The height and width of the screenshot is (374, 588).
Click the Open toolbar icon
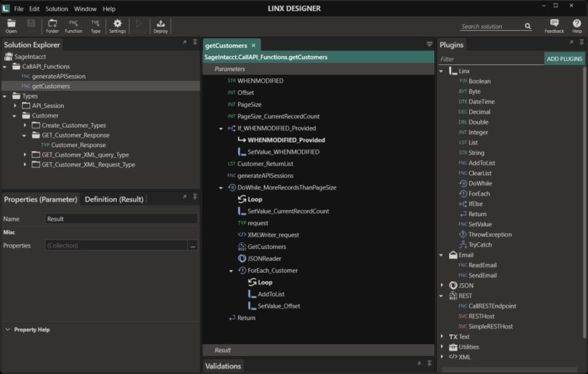tap(11, 26)
